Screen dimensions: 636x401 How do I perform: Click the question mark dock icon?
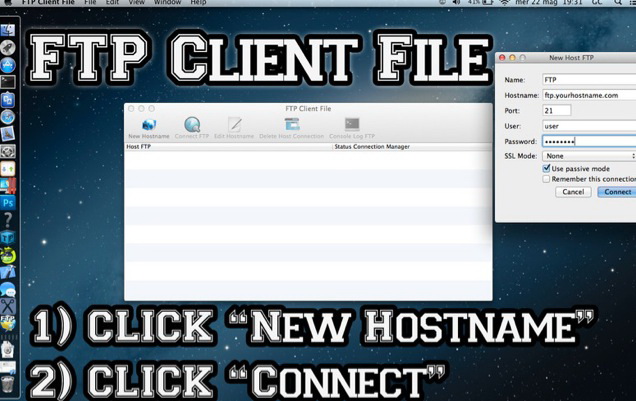click(x=8, y=220)
